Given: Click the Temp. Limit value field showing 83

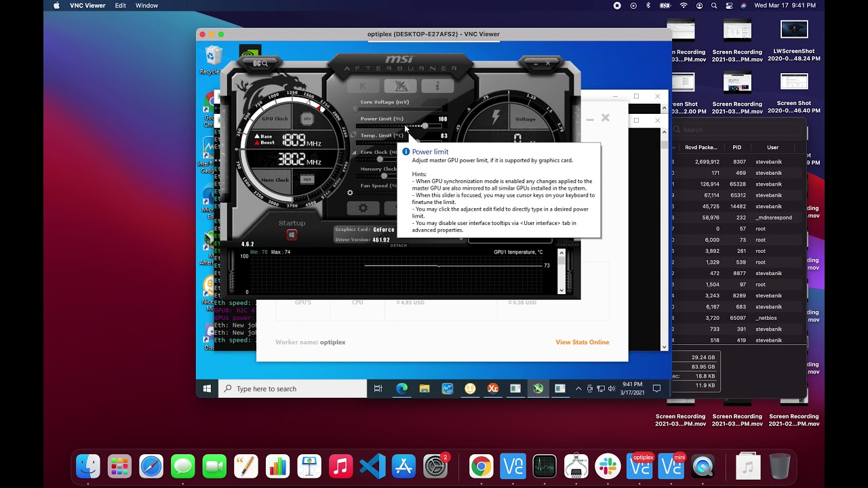Looking at the screenshot, I should pos(443,136).
